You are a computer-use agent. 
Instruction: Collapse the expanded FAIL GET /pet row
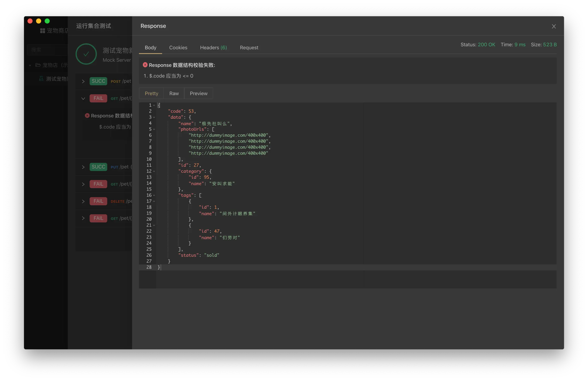coord(83,99)
